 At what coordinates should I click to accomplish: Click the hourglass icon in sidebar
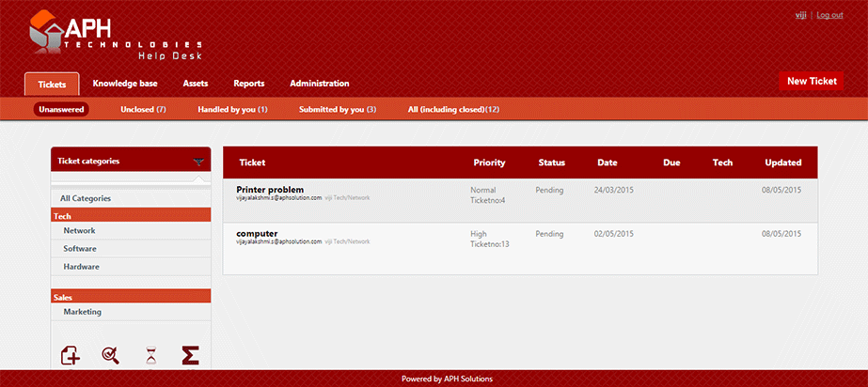pos(150,355)
